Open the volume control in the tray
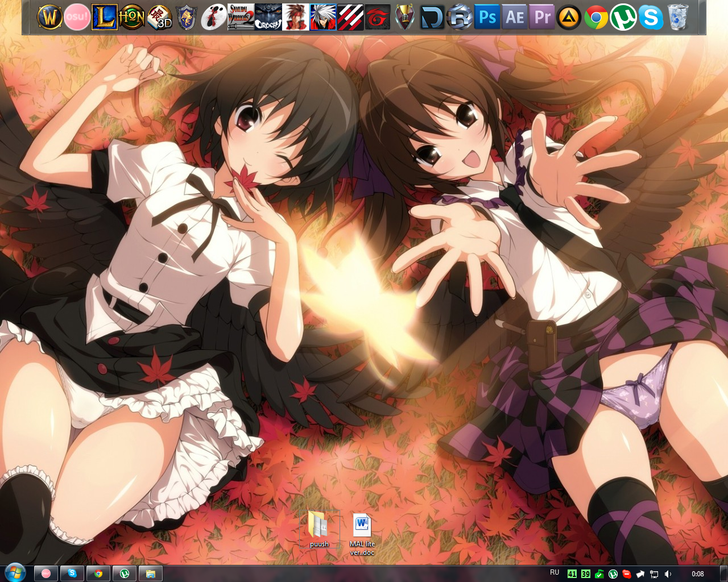The width and height of the screenshot is (728, 582). pyautogui.click(x=667, y=573)
